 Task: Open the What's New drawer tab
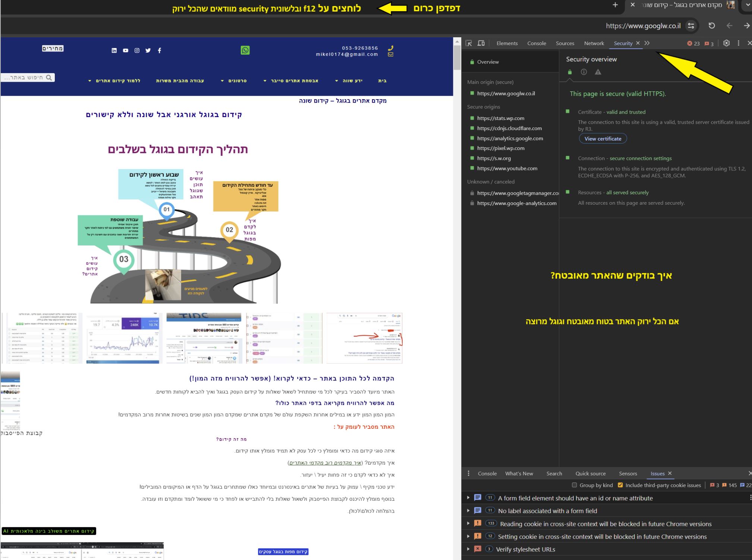(x=519, y=474)
